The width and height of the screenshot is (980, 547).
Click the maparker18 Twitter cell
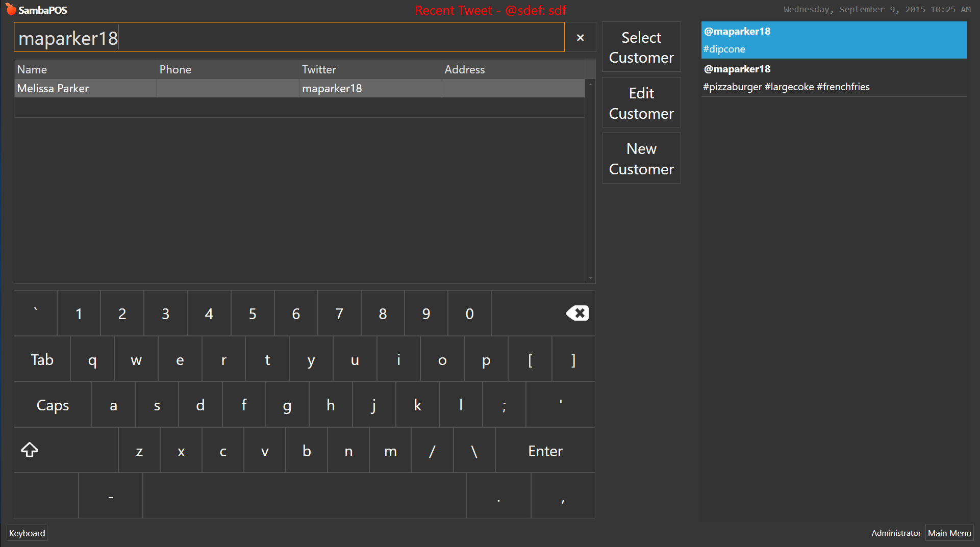click(370, 88)
